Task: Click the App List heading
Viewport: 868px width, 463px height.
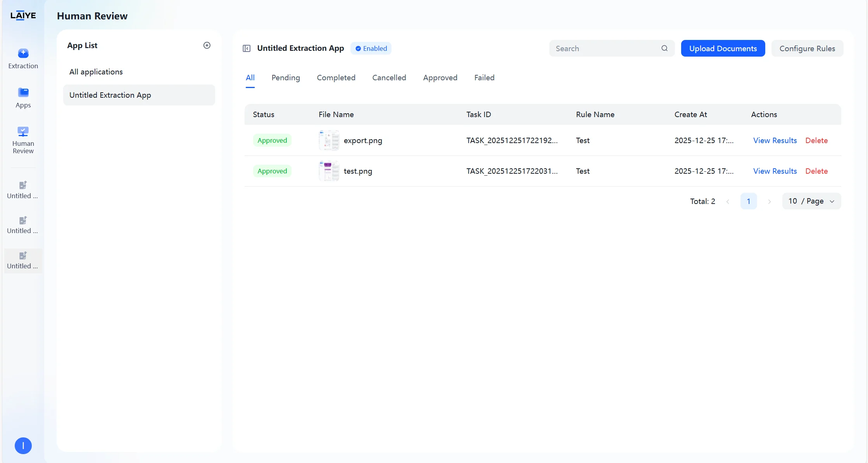Action: click(82, 45)
